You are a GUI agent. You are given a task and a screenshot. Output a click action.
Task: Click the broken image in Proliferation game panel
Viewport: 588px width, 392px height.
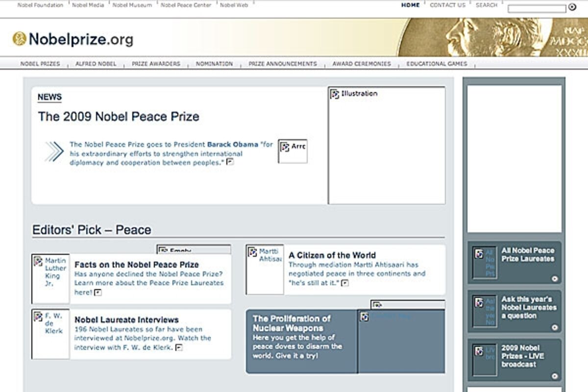401,342
